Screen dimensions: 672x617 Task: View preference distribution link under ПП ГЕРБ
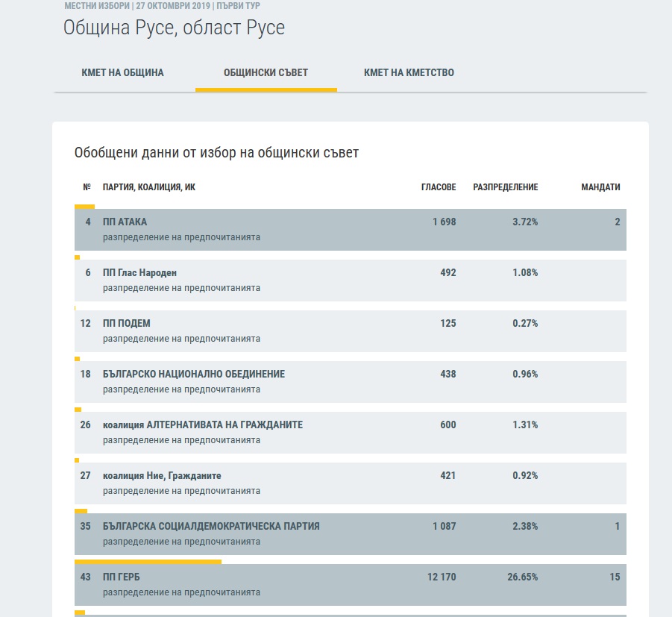(x=181, y=592)
